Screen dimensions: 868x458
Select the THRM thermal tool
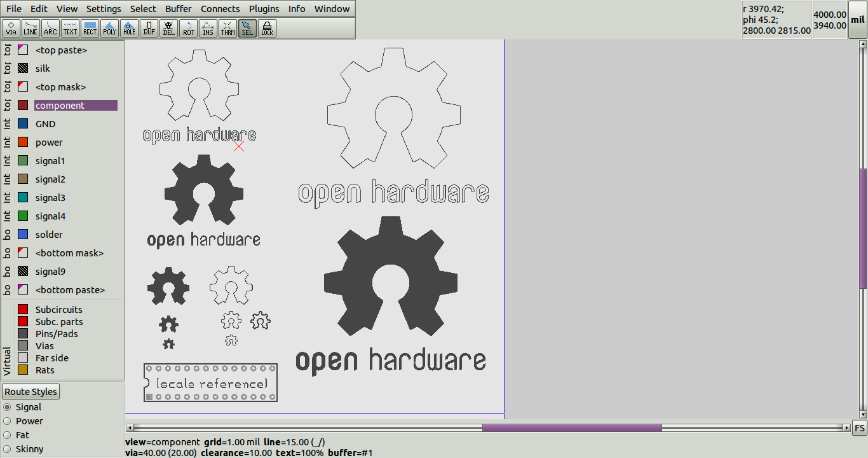tap(227, 28)
